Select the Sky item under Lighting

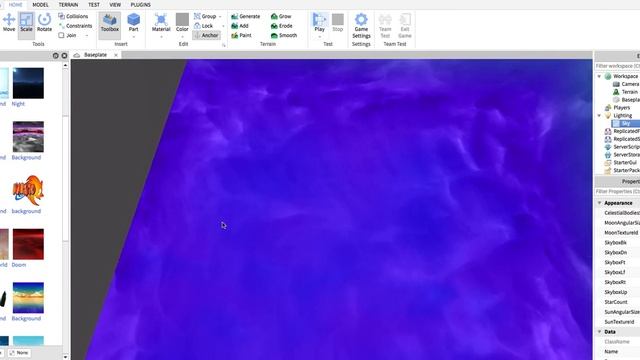[x=626, y=123]
